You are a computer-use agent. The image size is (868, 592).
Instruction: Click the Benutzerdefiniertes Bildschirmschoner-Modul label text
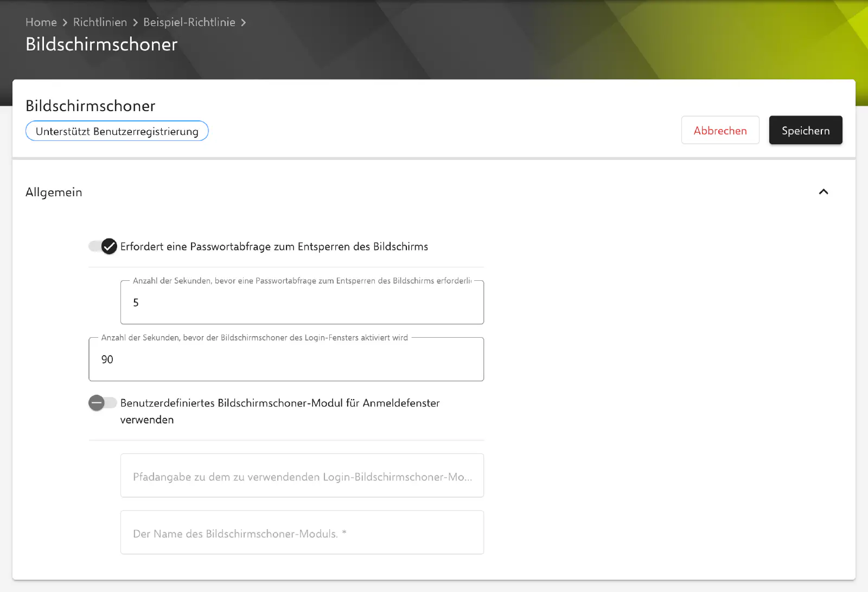[280, 411]
